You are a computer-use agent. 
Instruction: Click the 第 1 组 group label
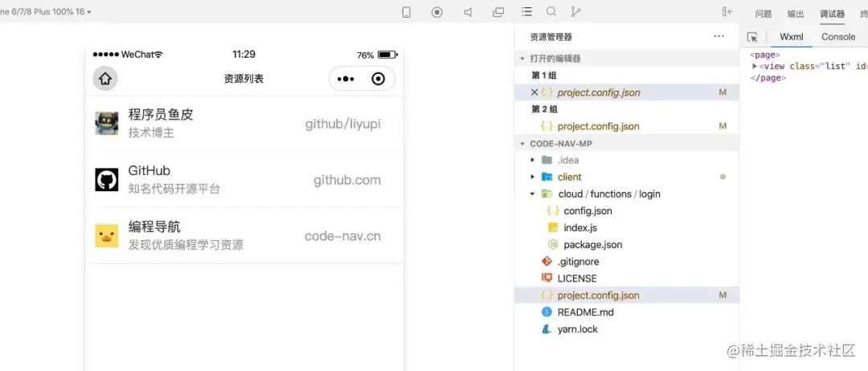tap(543, 75)
